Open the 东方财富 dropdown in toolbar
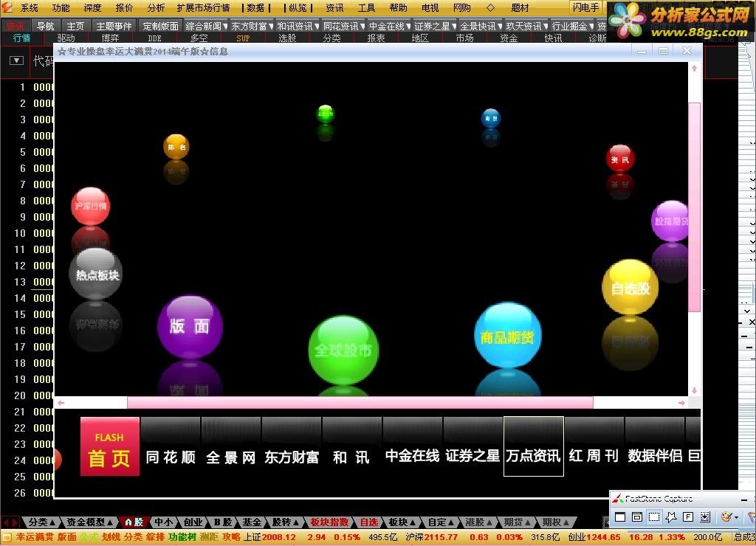Screen dimensions: 756x546 pyautogui.click(x=252, y=26)
